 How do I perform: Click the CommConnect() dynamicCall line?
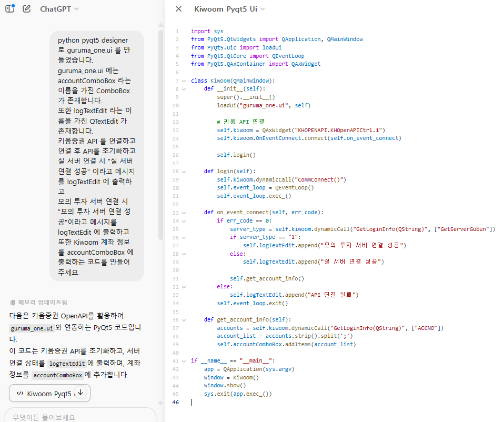click(x=281, y=179)
